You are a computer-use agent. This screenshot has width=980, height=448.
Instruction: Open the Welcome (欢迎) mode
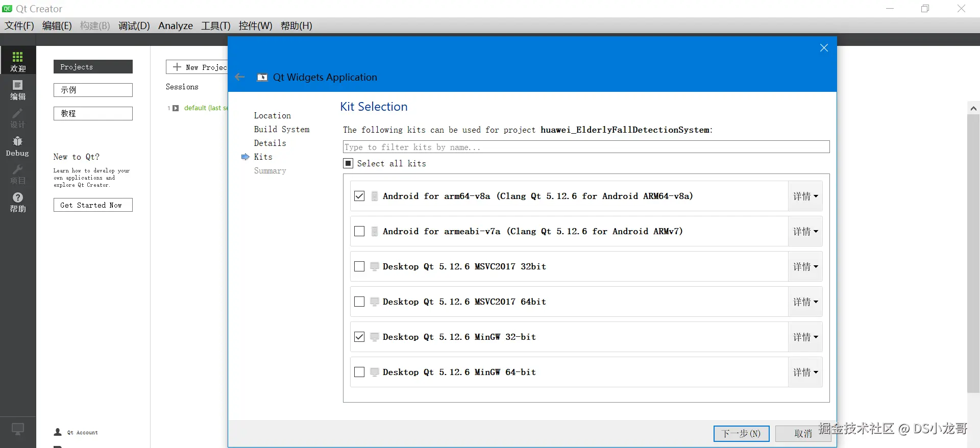(18, 61)
